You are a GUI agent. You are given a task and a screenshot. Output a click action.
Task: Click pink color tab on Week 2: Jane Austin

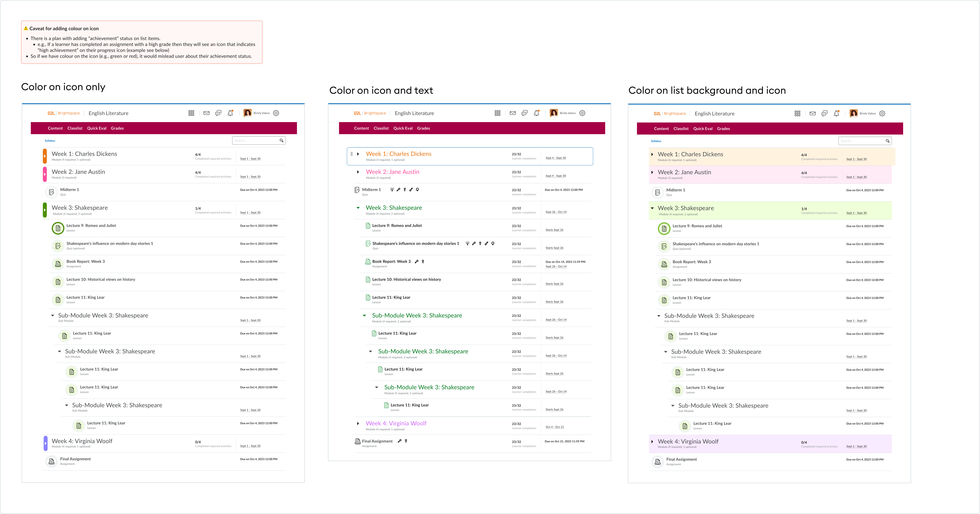pyautogui.click(x=45, y=174)
